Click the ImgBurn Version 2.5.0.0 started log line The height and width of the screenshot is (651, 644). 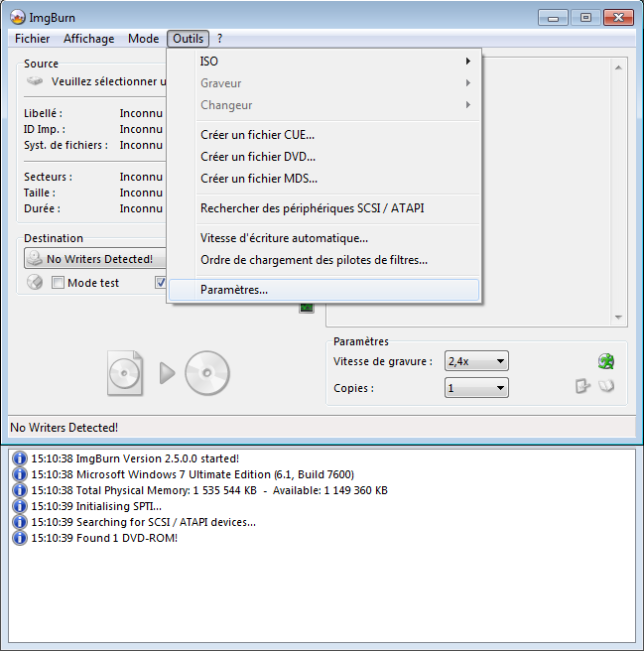[x=135, y=458]
